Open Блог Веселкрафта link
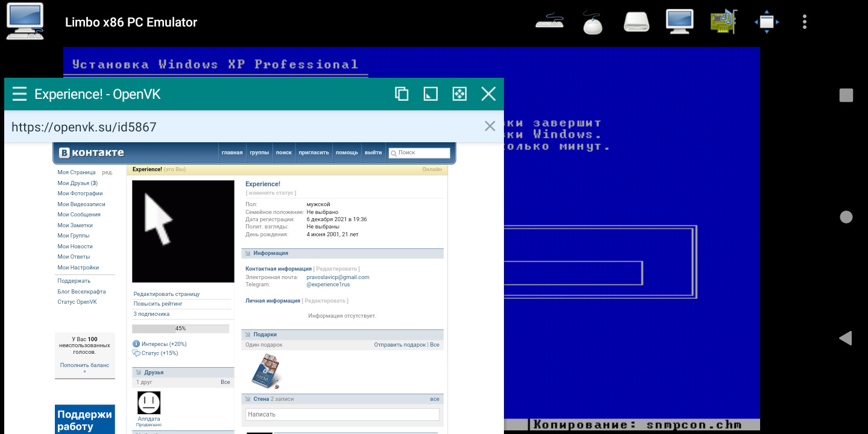868x434 pixels. point(81,292)
